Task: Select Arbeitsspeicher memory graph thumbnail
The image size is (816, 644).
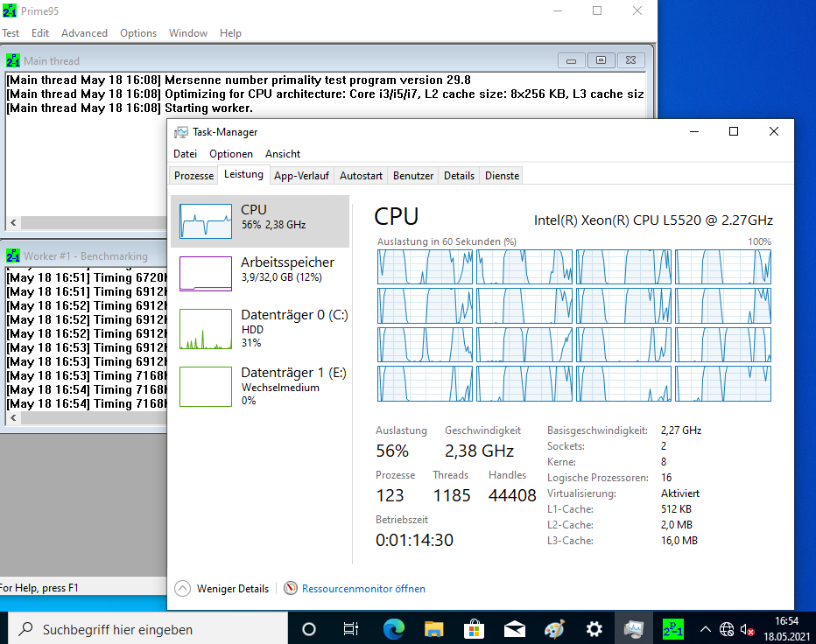Action: 206,274
